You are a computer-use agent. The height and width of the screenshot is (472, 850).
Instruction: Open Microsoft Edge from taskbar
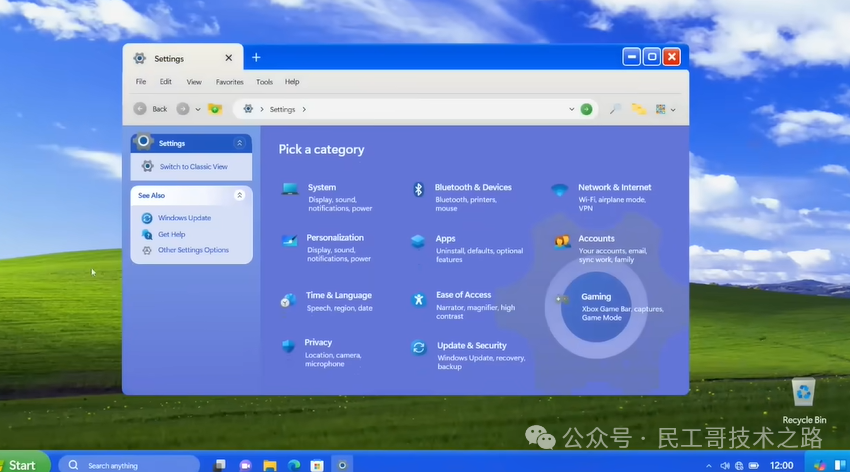[294, 465]
